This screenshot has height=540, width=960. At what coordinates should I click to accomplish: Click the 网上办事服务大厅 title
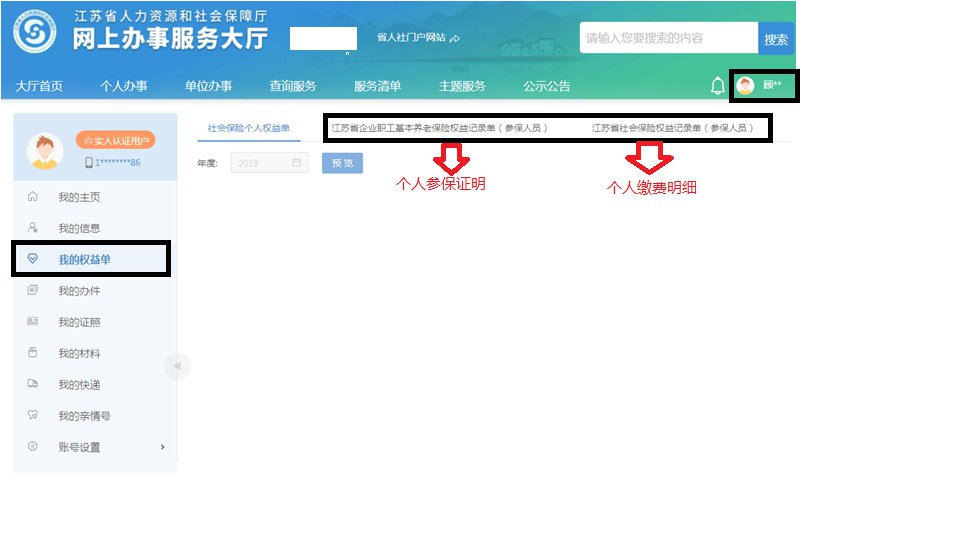[170, 39]
